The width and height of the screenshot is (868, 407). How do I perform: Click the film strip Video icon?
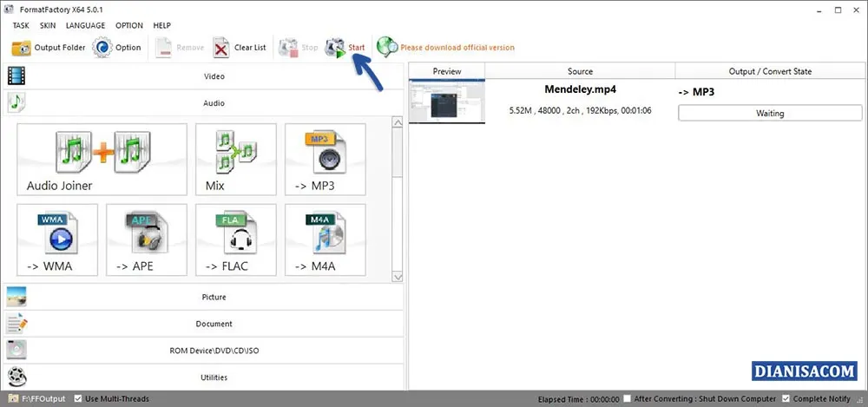(x=16, y=75)
